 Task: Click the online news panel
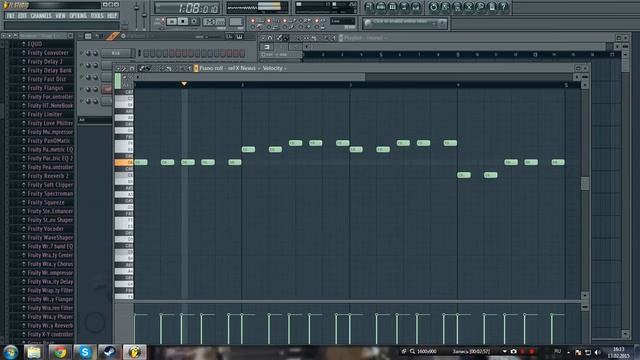pos(405,23)
